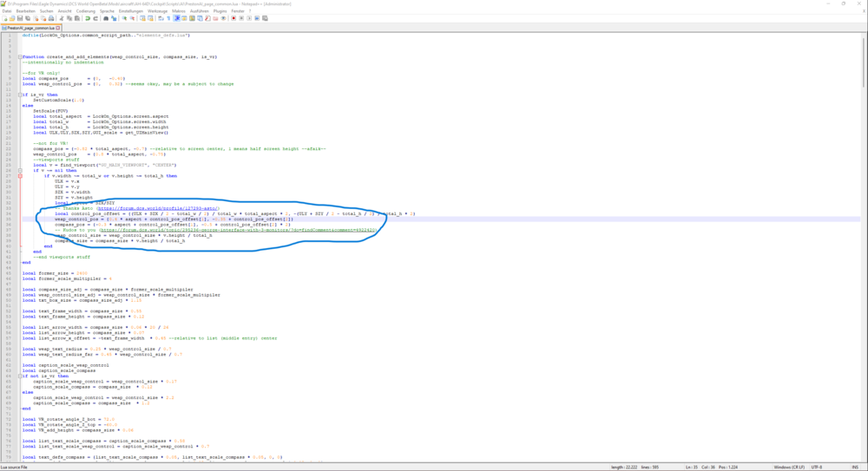
Task: Collapse the 'if is_vr then' fold on line 12
Action: pos(20,95)
